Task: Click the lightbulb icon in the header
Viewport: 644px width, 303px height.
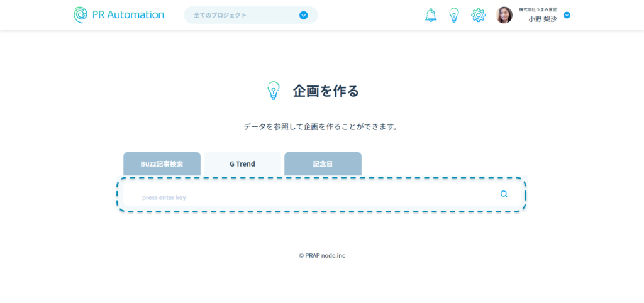Action: 454,15
